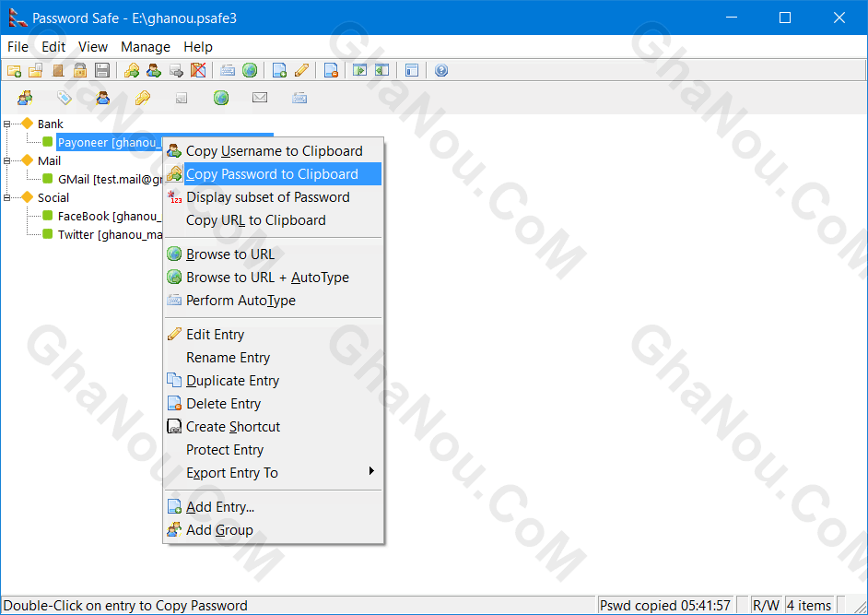Click the Collapse All toolbar icon
This screenshot has width=868, height=615.
click(x=382, y=70)
